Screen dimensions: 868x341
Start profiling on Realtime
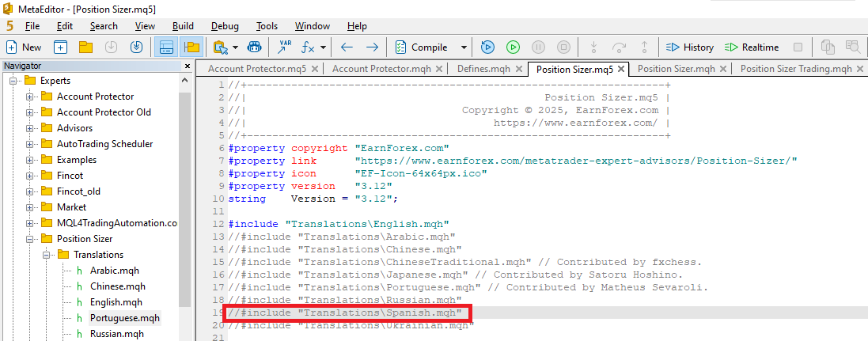coord(751,47)
